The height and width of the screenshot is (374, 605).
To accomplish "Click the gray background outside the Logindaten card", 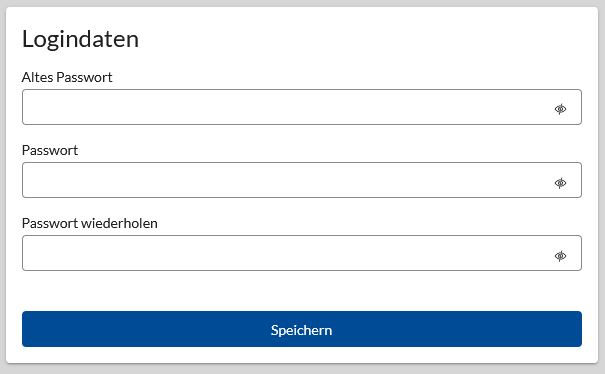I will click(x=302, y=369).
